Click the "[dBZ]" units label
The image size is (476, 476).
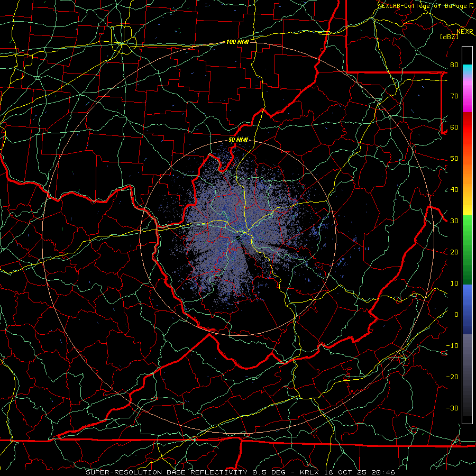(x=449, y=36)
